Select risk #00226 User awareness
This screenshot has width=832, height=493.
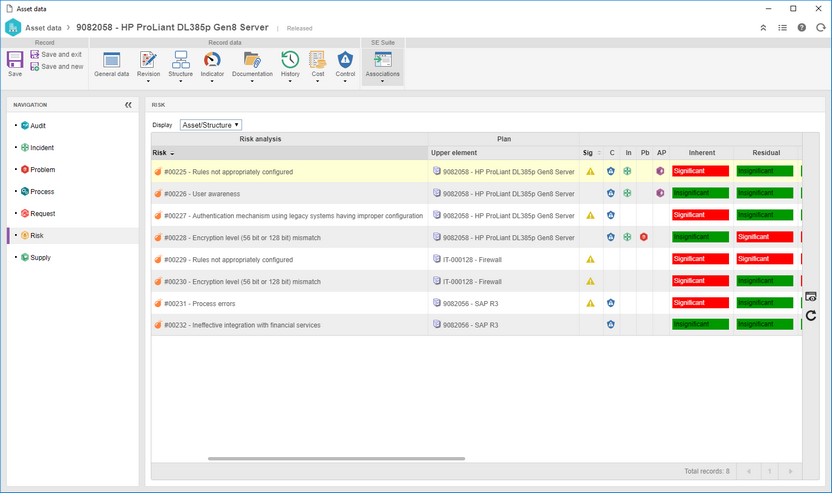202,194
